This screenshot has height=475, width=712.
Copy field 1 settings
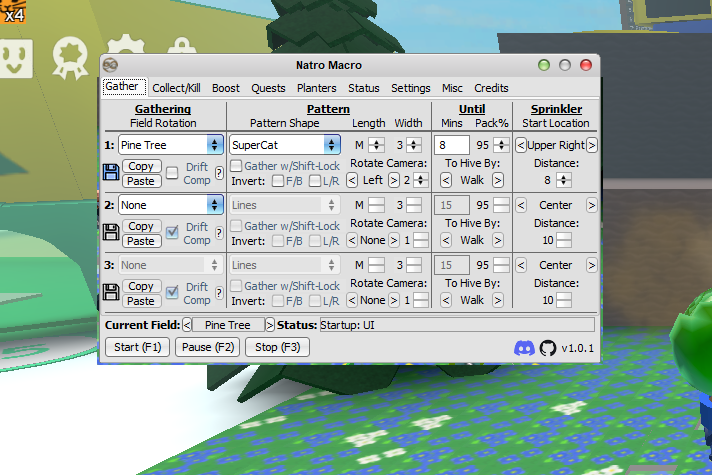coord(141,166)
